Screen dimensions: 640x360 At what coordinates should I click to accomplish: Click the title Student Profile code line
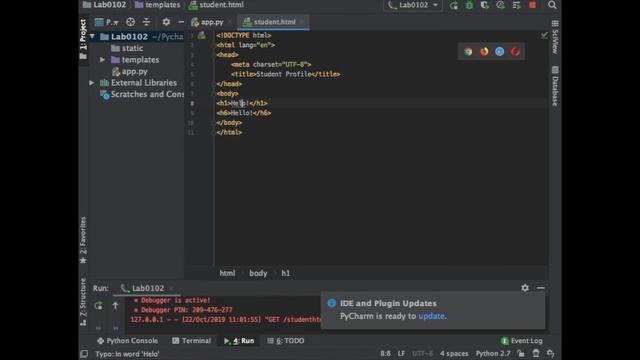(285, 74)
